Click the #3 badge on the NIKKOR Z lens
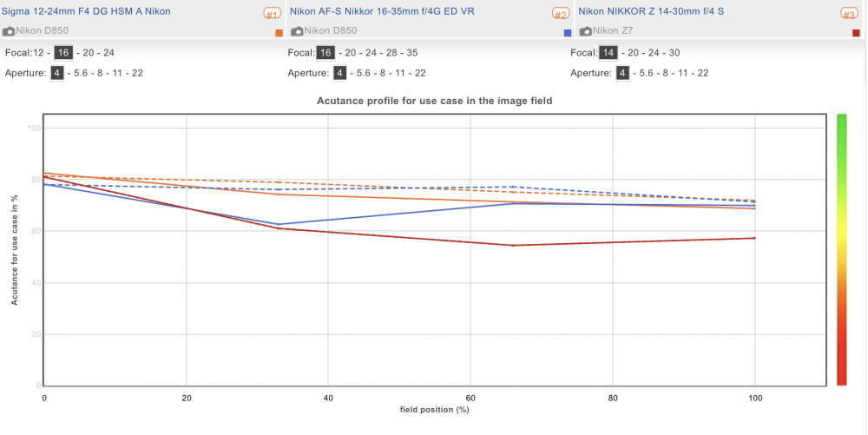 click(x=849, y=14)
